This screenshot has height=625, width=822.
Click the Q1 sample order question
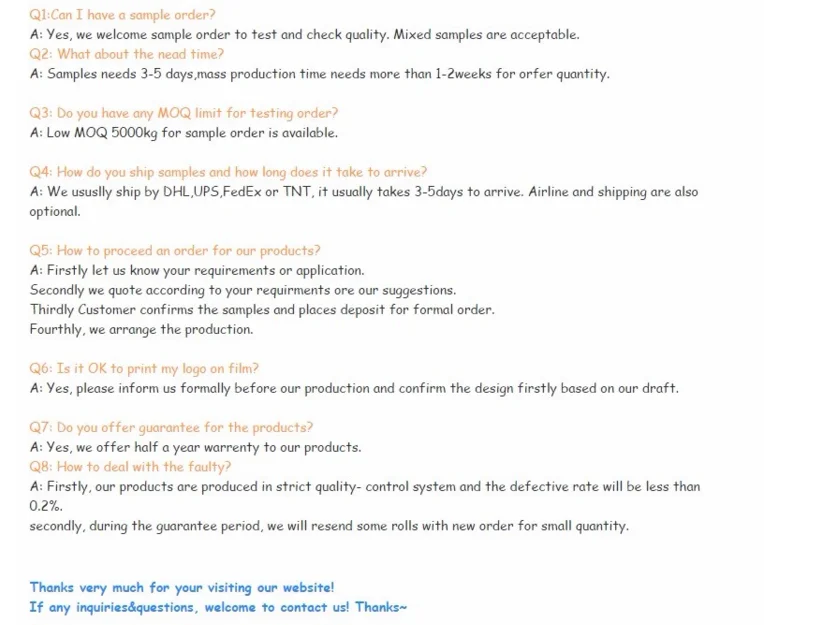pos(122,15)
